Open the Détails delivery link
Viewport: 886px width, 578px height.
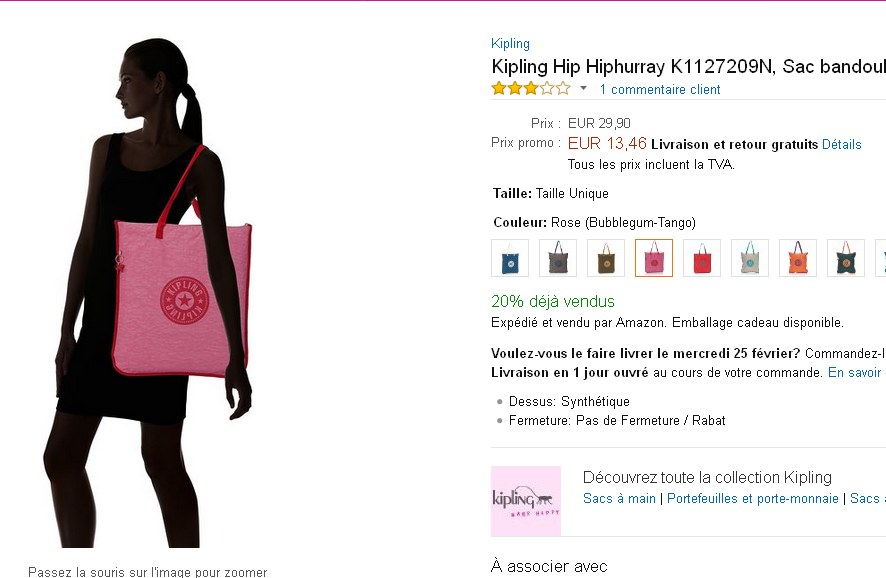[841, 145]
